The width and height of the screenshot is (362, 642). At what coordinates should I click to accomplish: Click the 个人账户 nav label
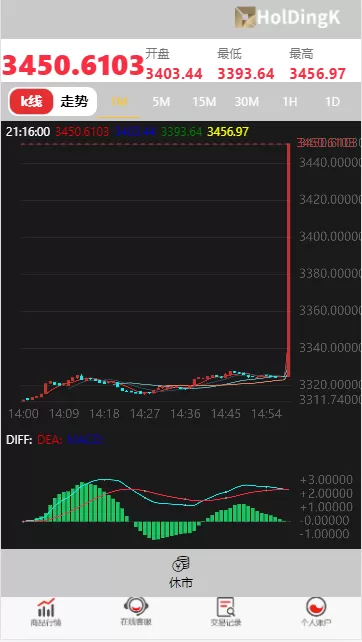click(x=316, y=623)
